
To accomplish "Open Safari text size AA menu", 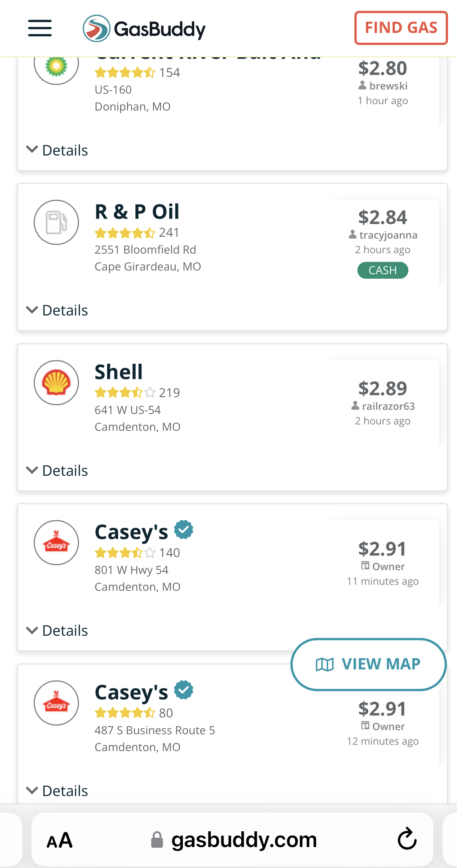I will [60, 840].
